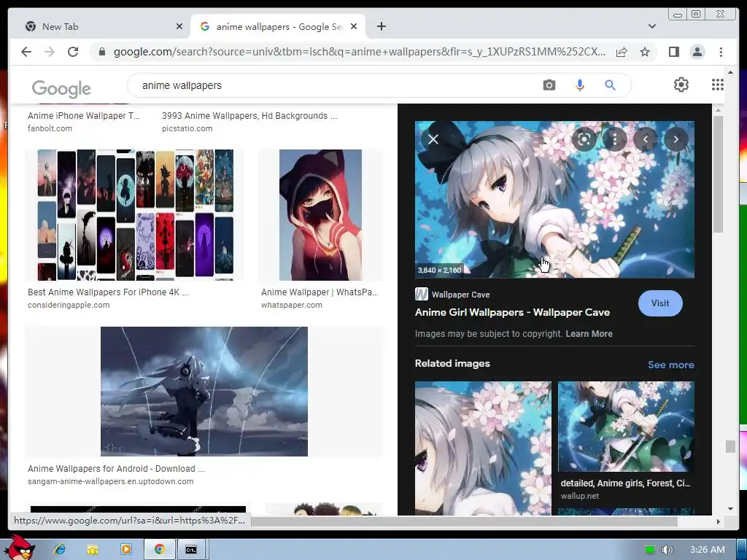Click the large sakura girl preview image

(554, 199)
